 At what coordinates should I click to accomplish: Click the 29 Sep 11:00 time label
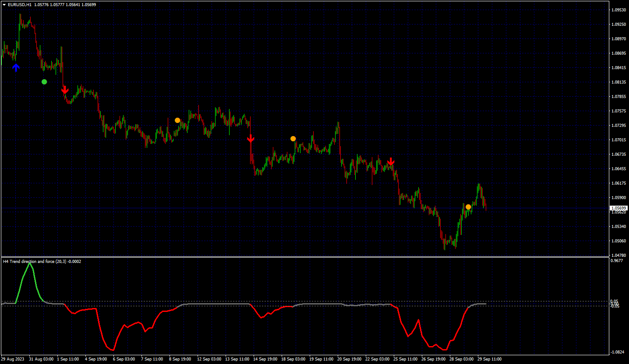click(x=490, y=359)
